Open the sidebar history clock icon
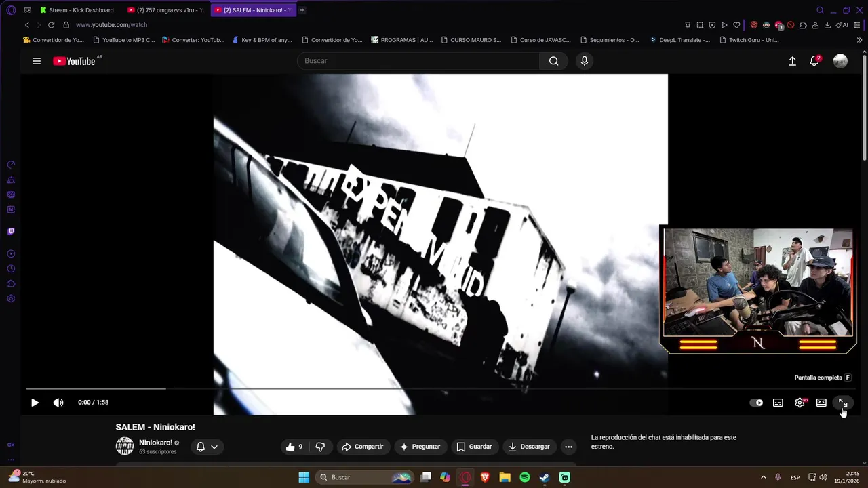 pyautogui.click(x=11, y=268)
